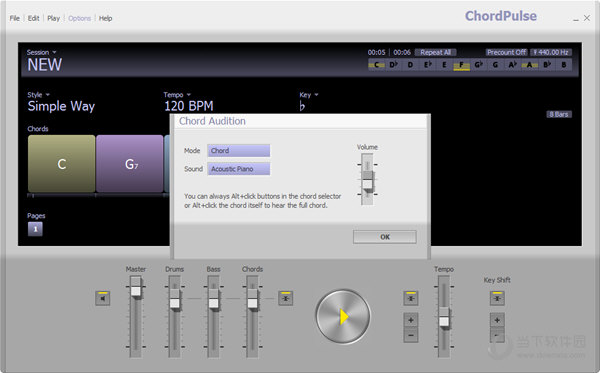This screenshot has width=600, height=373.
Task: Expand the Session dropdown
Action: (41, 52)
